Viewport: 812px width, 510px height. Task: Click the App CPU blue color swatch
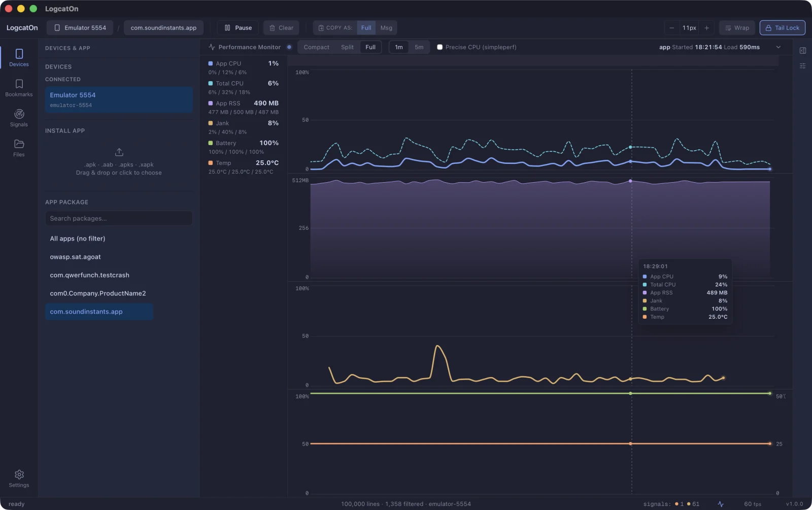(211, 63)
